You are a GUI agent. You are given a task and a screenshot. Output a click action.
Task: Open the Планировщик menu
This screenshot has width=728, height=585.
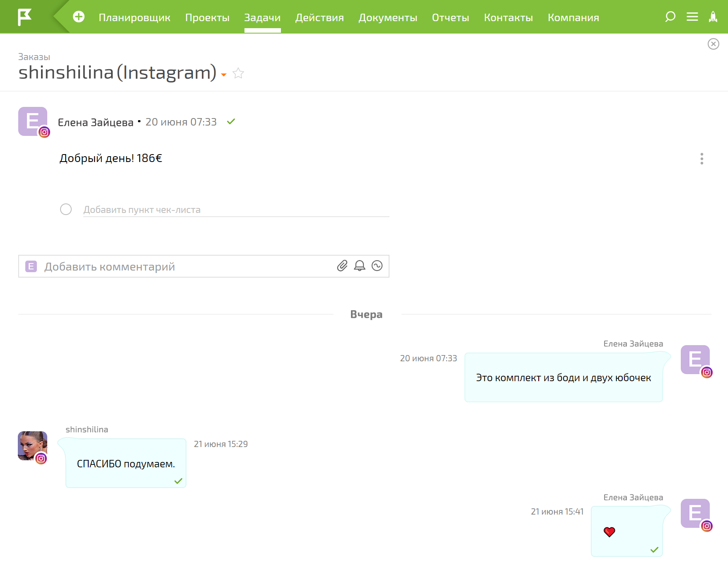[x=134, y=18]
